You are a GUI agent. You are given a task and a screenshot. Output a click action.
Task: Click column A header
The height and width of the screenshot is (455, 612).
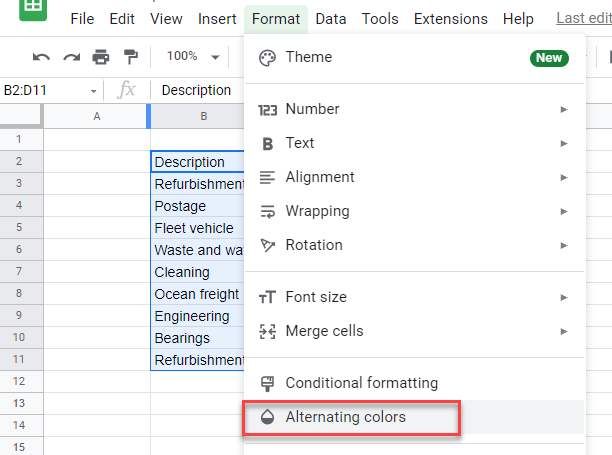[97, 117]
